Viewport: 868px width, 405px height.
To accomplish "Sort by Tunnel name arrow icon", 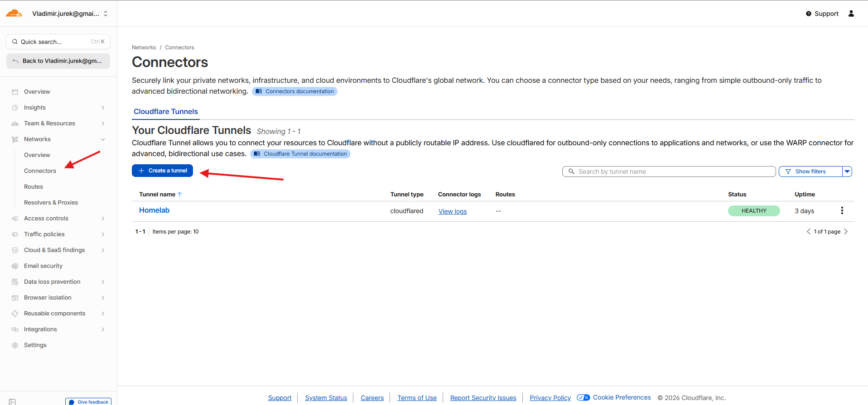I will coord(180,195).
